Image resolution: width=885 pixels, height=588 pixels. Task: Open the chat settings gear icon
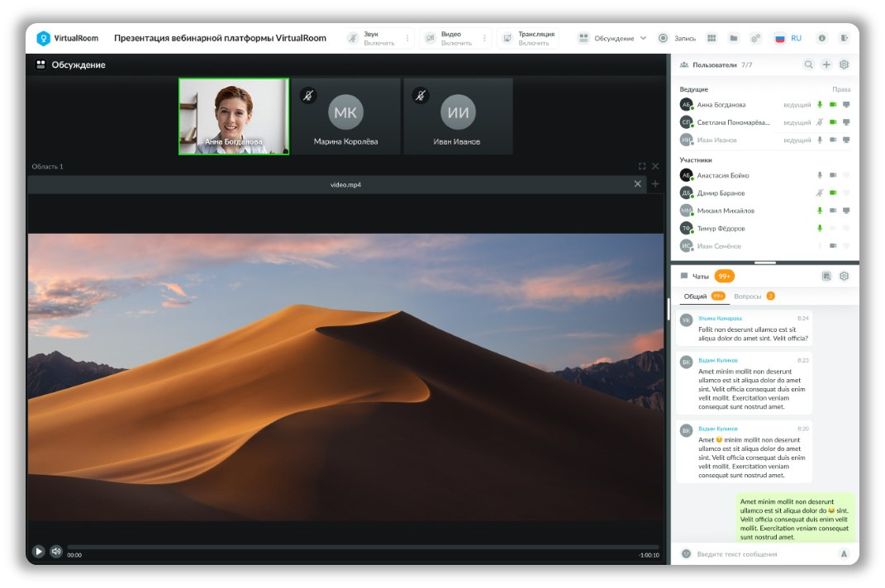pos(844,276)
